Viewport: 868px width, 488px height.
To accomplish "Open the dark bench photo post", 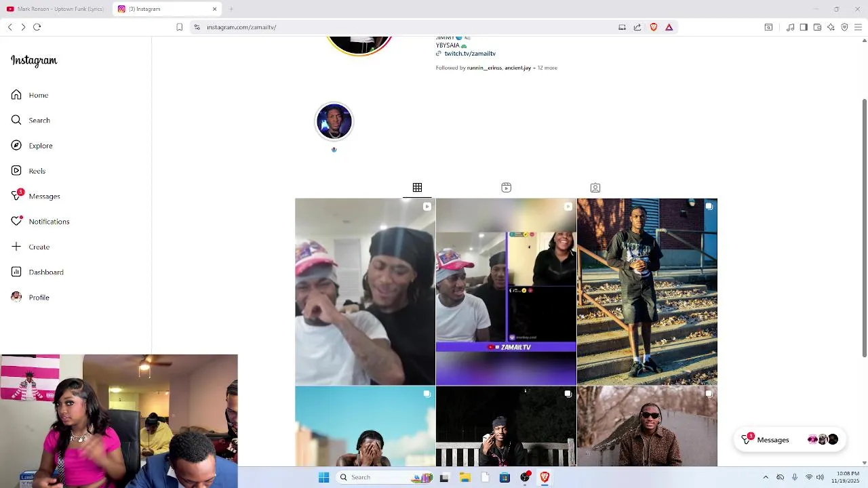I will (506, 426).
